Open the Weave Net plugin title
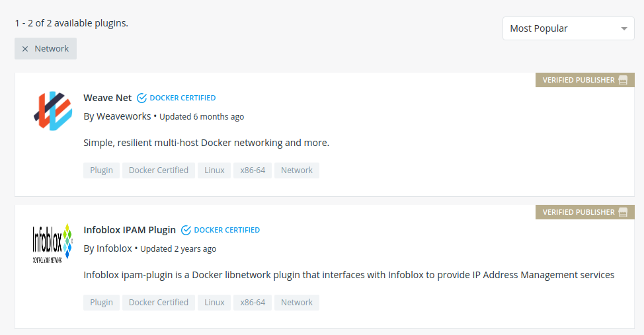The width and height of the screenshot is (644, 335). click(x=108, y=98)
